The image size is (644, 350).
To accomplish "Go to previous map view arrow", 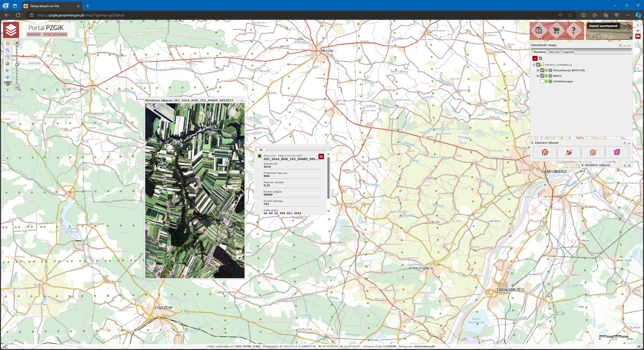I will (x=8, y=70).
